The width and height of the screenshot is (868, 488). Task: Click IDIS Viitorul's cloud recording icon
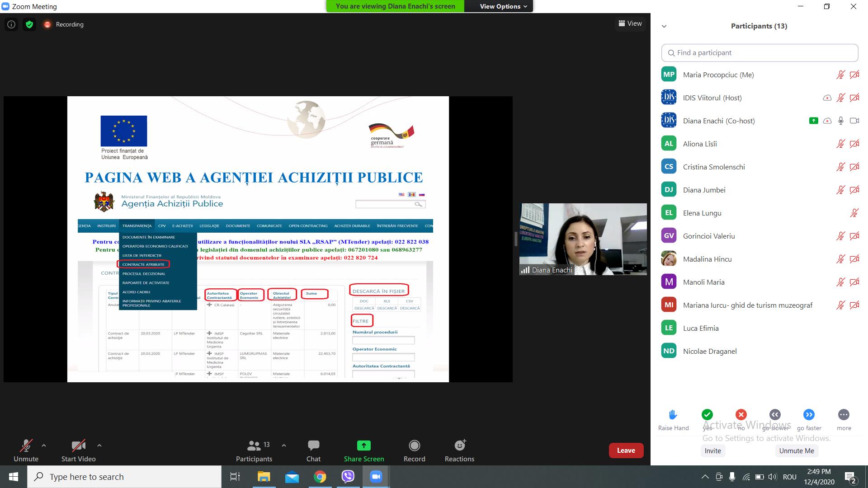pos(827,98)
